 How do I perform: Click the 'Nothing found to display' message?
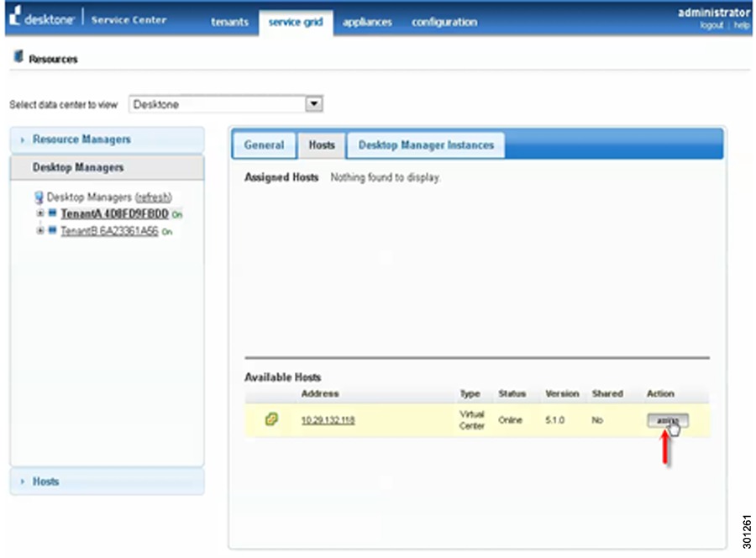[x=386, y=177]
